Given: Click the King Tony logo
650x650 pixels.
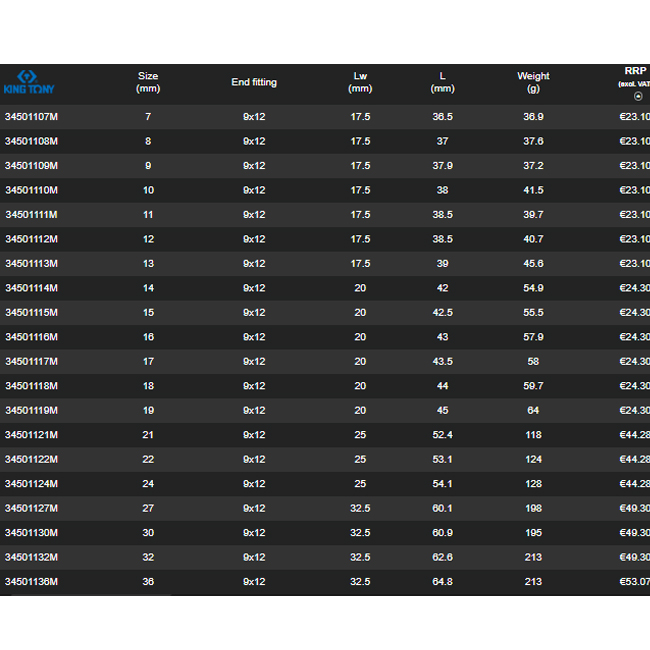Looking at the screenshot, I should click(x=29, y=82).
